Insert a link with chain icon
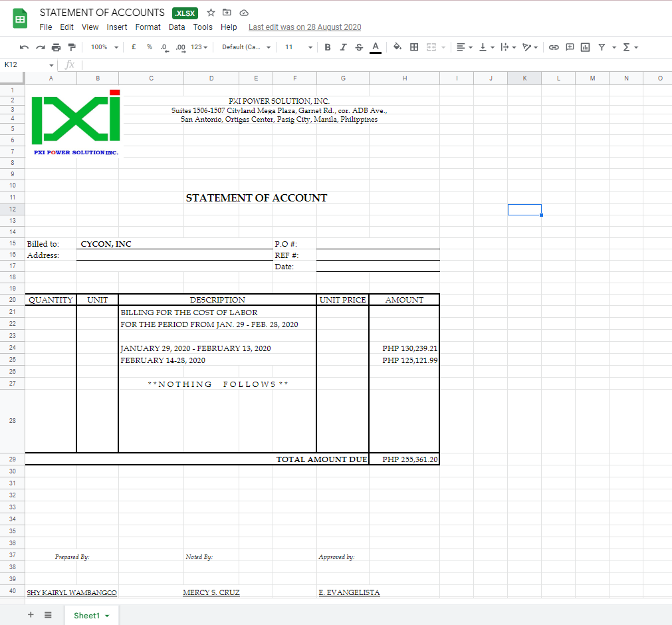 (x=554, y=47)
